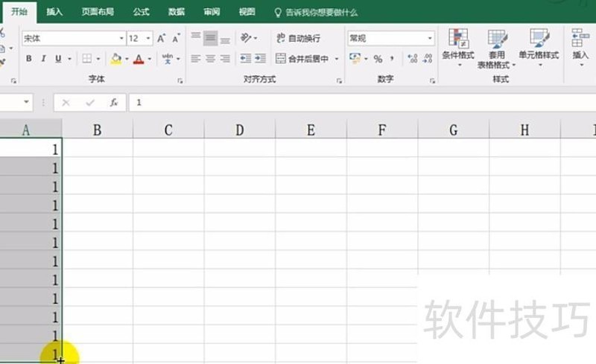Open Conditional Formatting (条件格式) icon
The height and width of the screenshot is (364, 596).
[458, 45]
